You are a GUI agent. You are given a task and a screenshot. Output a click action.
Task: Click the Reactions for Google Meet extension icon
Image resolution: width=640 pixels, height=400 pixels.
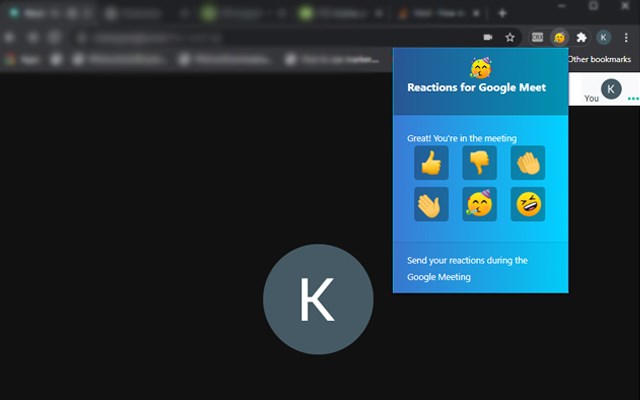559,38
